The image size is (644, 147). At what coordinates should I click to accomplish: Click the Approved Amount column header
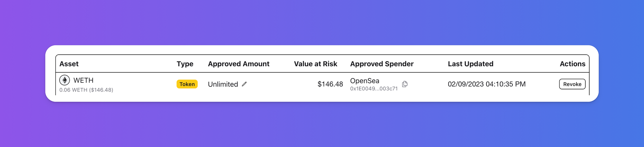pyautogui.click(x=238, y=64)
